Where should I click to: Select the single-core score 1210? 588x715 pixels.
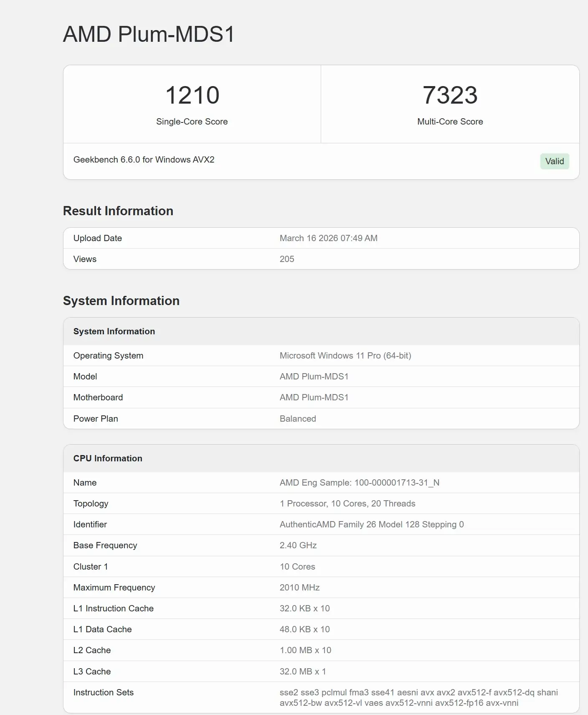point(192,95)
